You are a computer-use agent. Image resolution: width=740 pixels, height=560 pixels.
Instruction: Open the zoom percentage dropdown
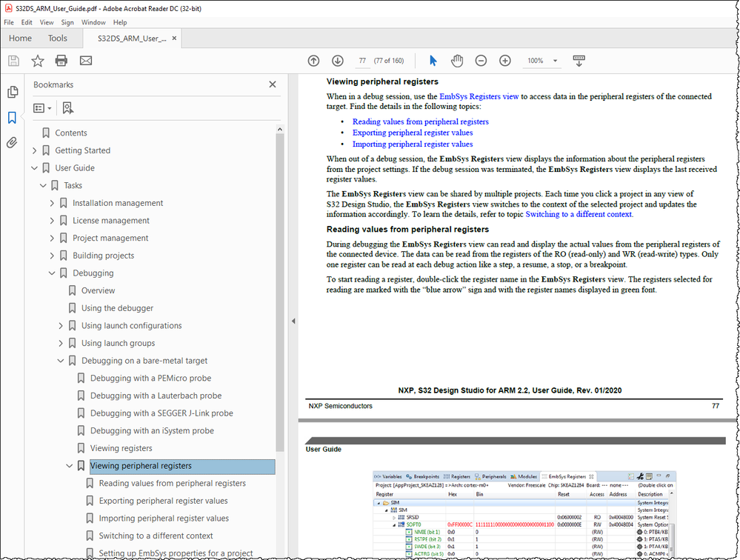click(553, 61)
